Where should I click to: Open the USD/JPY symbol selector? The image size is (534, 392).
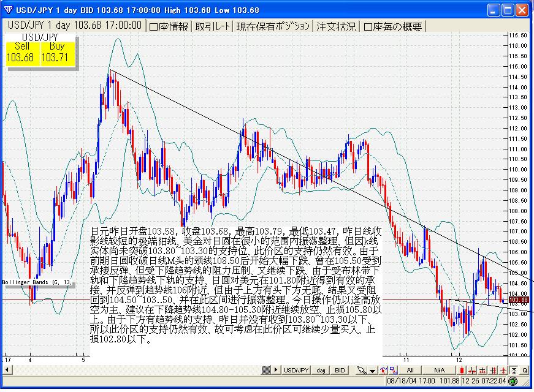click(x=296, y=370)
